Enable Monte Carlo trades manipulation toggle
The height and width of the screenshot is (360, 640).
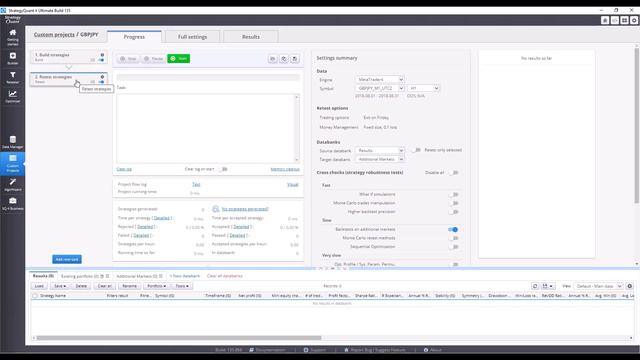click(x=453, y=203)
